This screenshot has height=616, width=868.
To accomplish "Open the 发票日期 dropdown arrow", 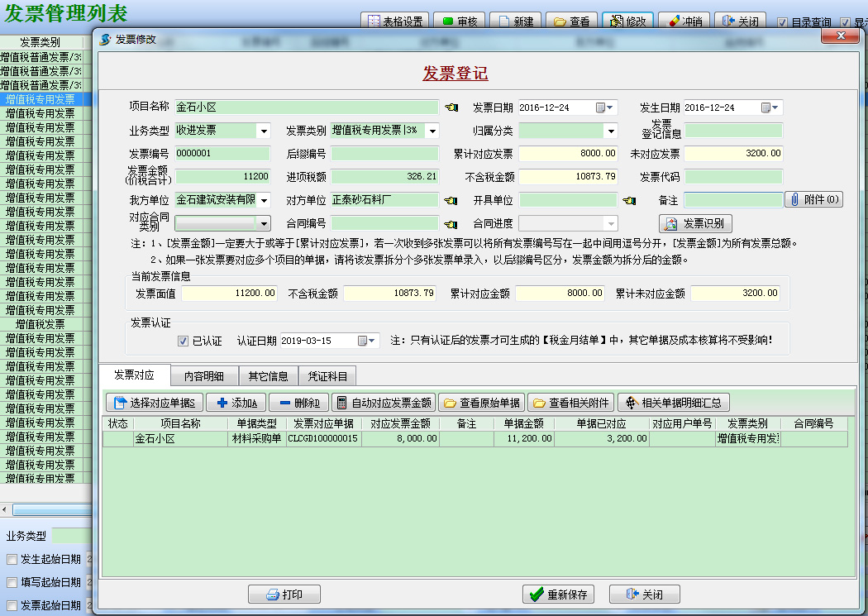I will pos(610,107).
